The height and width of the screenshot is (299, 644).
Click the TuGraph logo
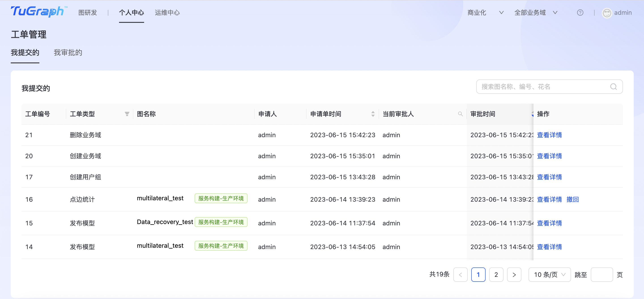tap(39, 11)
